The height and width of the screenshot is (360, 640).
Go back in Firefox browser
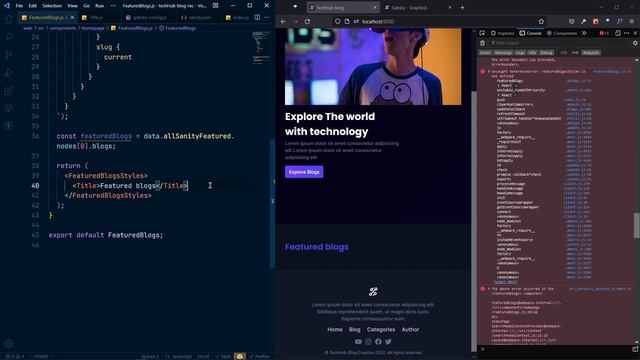pyautogui.click(x=283, y=21)
